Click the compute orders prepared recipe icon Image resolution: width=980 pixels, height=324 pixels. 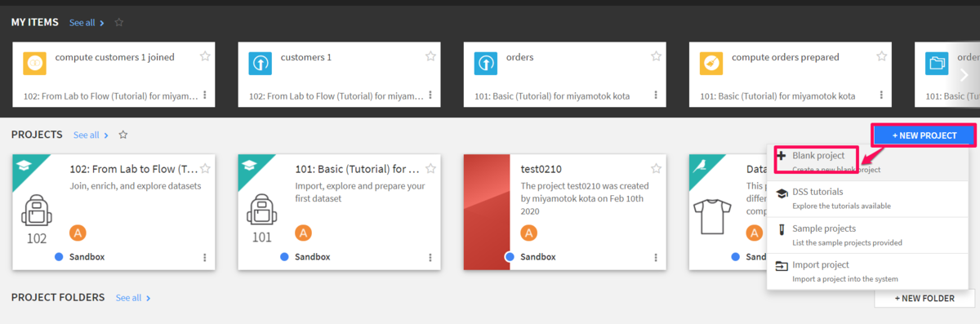[x=711, y=63]
